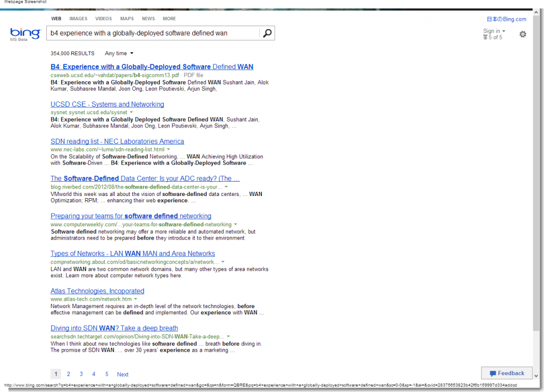The height and width of the screenshot is (392, 544).
Task: Open the Sign in dropdown
Action: click(494, 31)
